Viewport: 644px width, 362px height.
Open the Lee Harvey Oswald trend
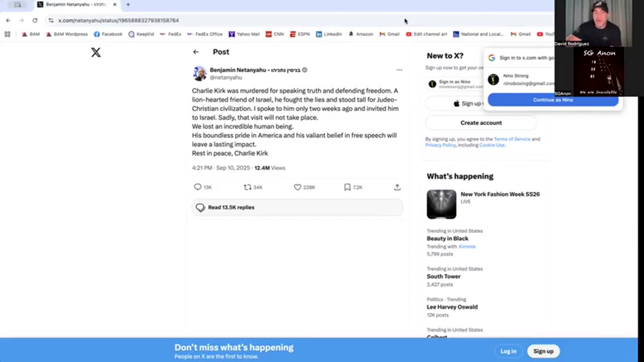pyautogui.click(x=452, y=307)
